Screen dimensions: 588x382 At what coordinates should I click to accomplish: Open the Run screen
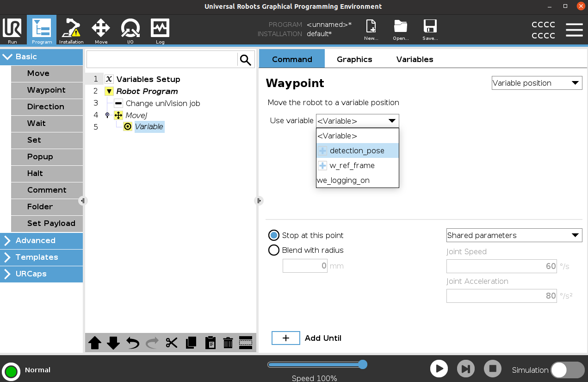tap(12, 31)
